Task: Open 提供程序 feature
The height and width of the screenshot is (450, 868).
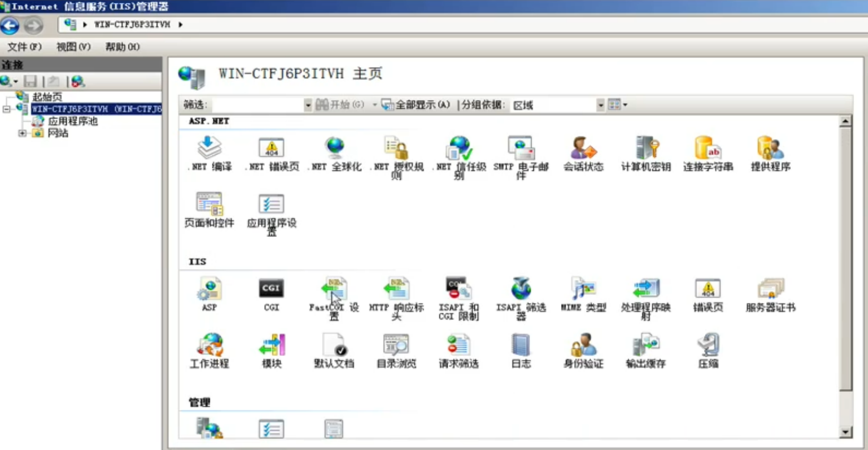Action: tap(770, 154)
